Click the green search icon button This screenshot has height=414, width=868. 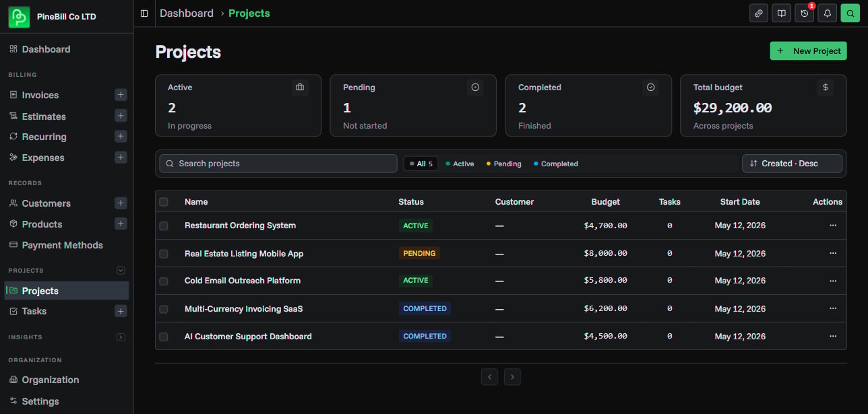tap(850, 13)
